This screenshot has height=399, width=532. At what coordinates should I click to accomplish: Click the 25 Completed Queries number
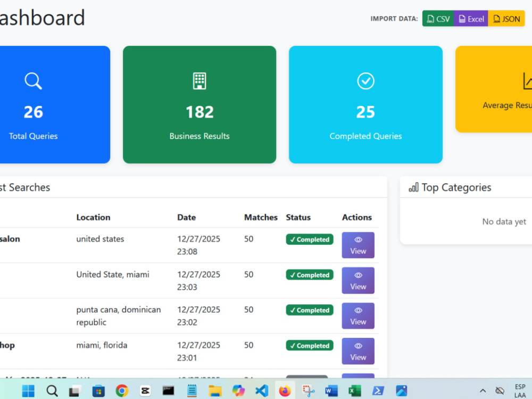[x=366, y=112]
